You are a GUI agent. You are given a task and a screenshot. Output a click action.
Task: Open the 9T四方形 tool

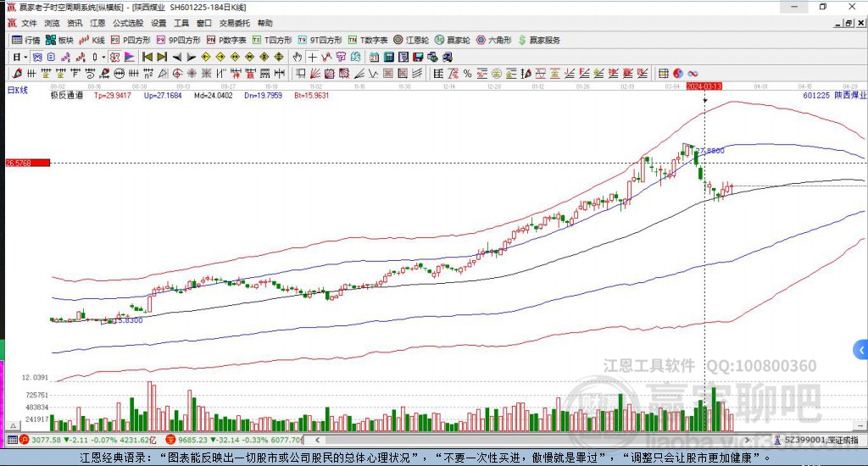tap(320, 40)
